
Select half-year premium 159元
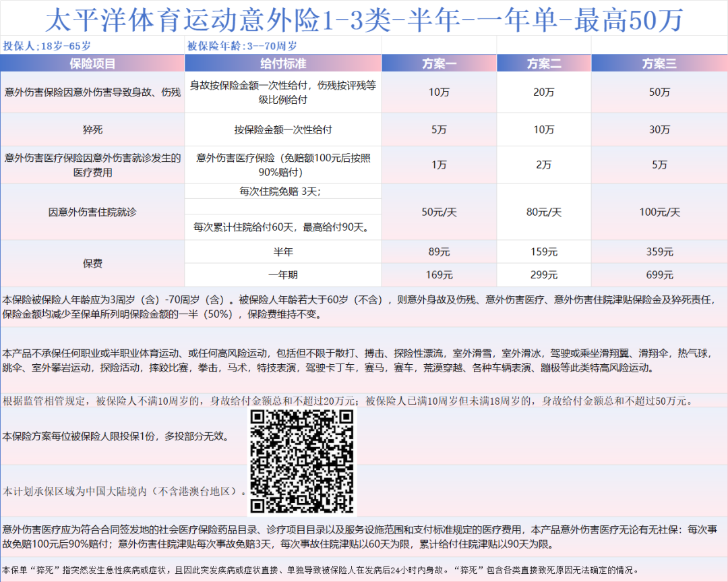pyautogui.click(x=544, y=252)
